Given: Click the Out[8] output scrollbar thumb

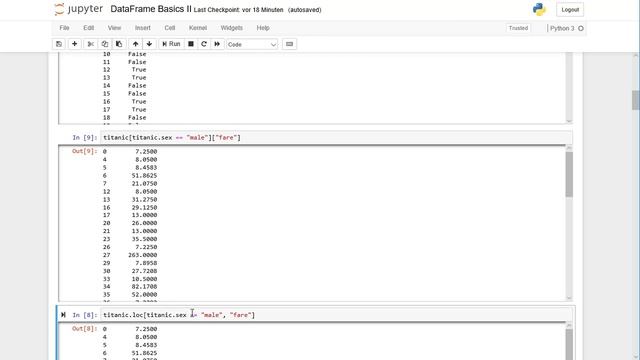Looking at the screenshot, I should pyautogui.click(x=569, y=344).
